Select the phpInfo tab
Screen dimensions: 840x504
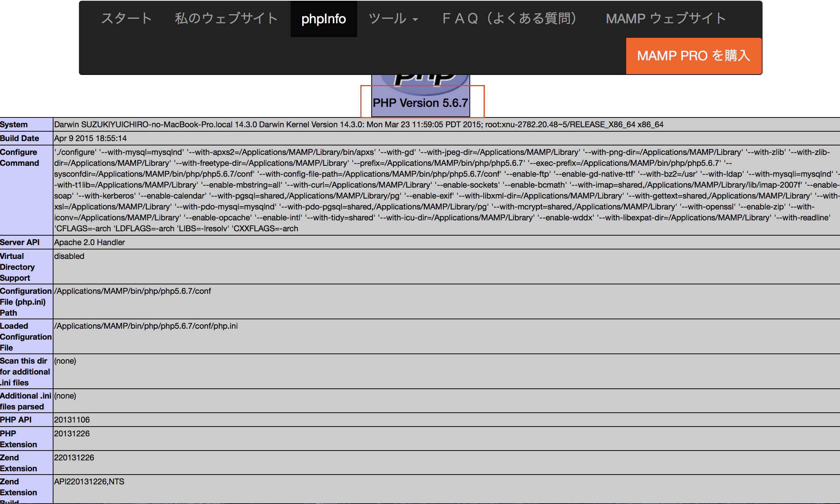(323, 19)
